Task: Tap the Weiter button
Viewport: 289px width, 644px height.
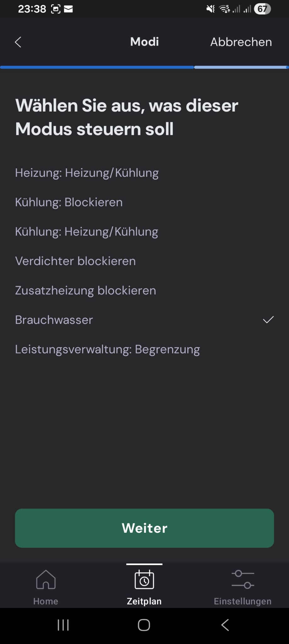Action: click(x=144, y=528)
